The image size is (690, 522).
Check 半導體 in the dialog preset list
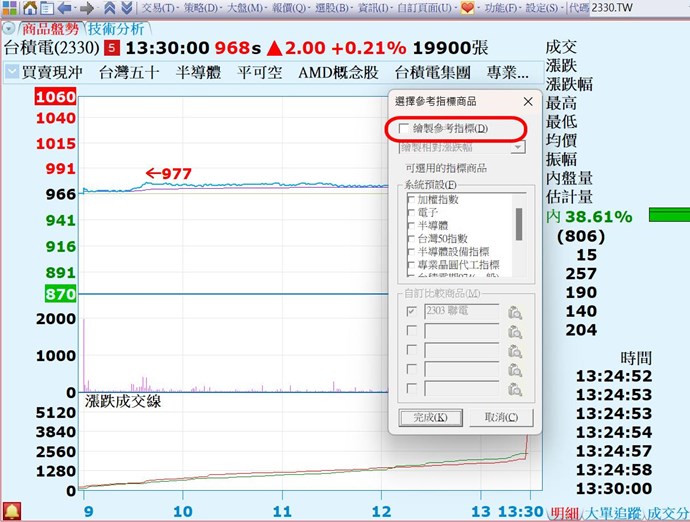pos(411,226)
